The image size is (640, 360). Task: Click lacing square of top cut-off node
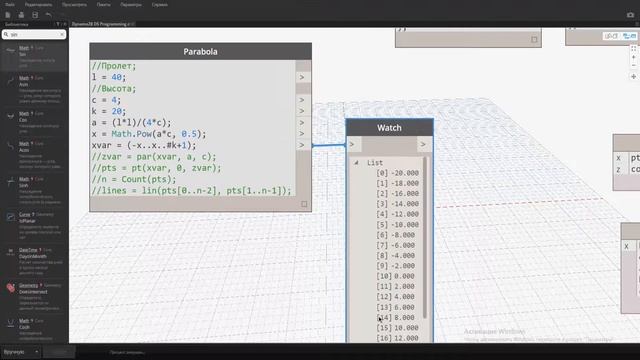[x=534, y=40]
